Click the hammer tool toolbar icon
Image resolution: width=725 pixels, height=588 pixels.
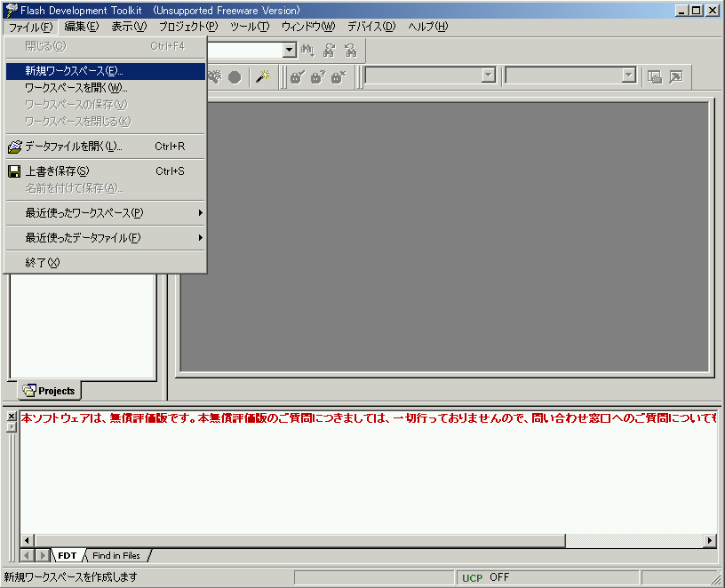(676, 76)
